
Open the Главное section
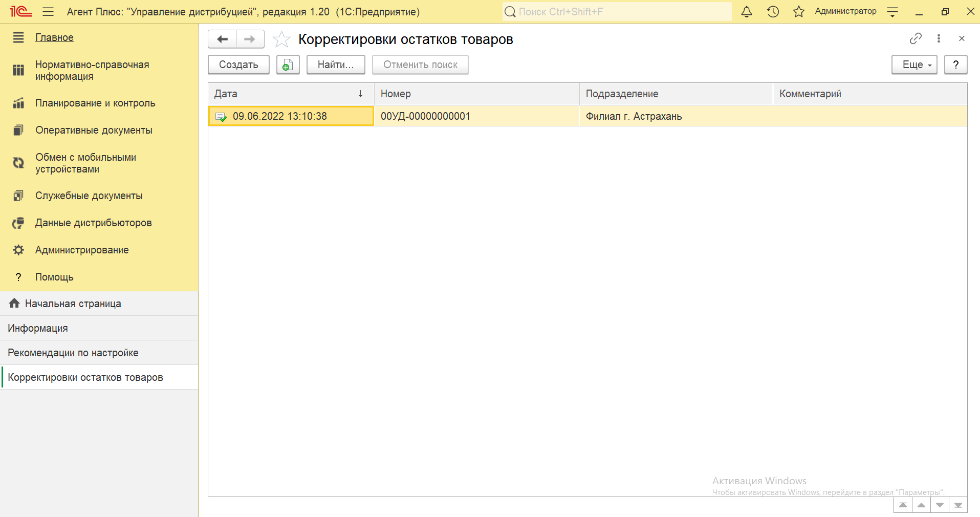click(54, 37)
